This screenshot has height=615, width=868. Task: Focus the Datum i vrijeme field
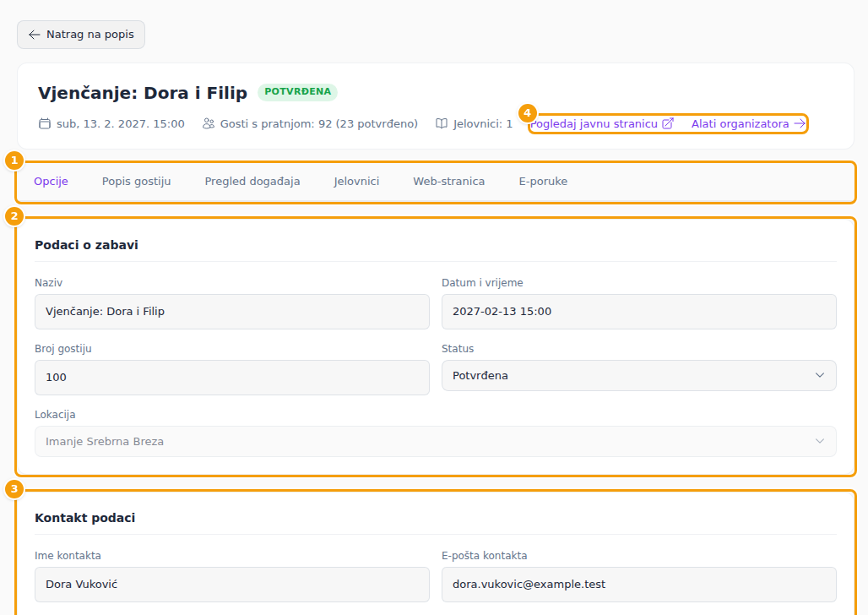[x=639, y=312]
